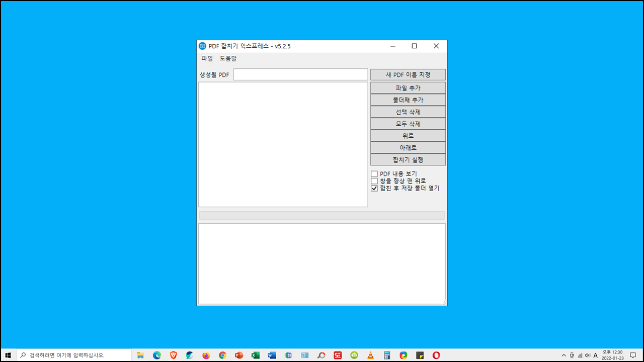Click the volume speaker tray icon

pos(588,355)
